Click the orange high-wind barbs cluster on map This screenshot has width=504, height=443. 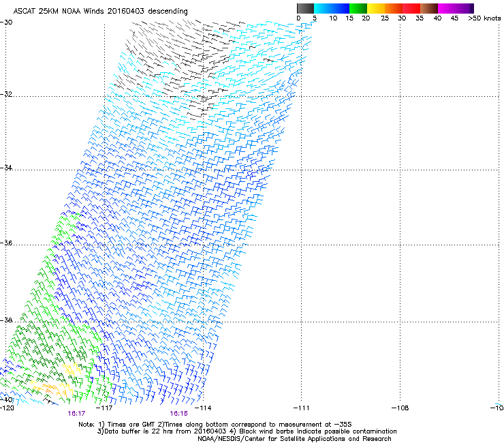tap(50, 388)
